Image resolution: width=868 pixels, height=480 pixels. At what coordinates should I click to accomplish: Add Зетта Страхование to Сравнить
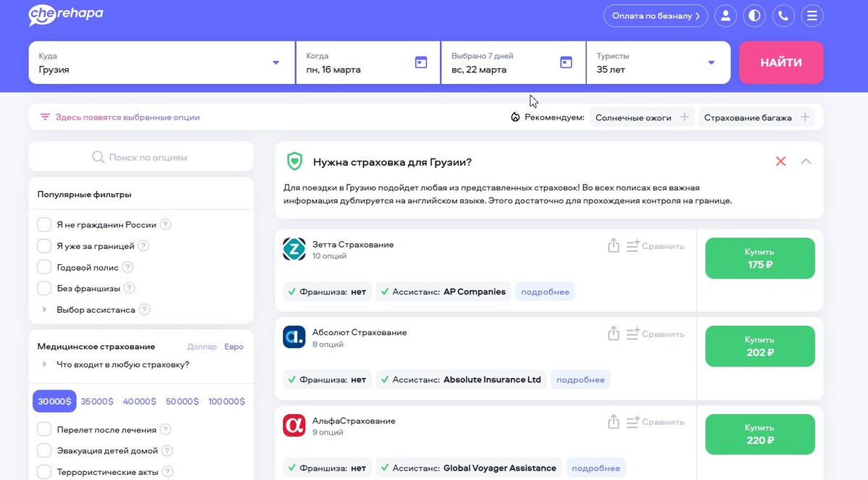(x=655, y=246)
